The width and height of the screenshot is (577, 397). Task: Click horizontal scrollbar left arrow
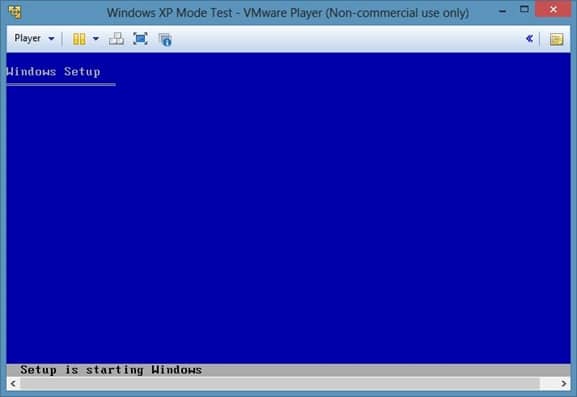coord(13,383)
